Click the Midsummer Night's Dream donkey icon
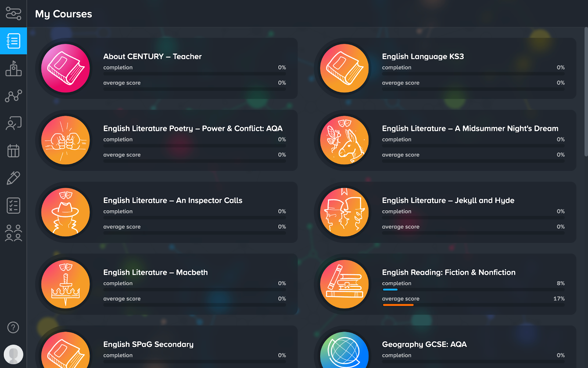Screen dimensions: 588x368 (x=344, y=140)
